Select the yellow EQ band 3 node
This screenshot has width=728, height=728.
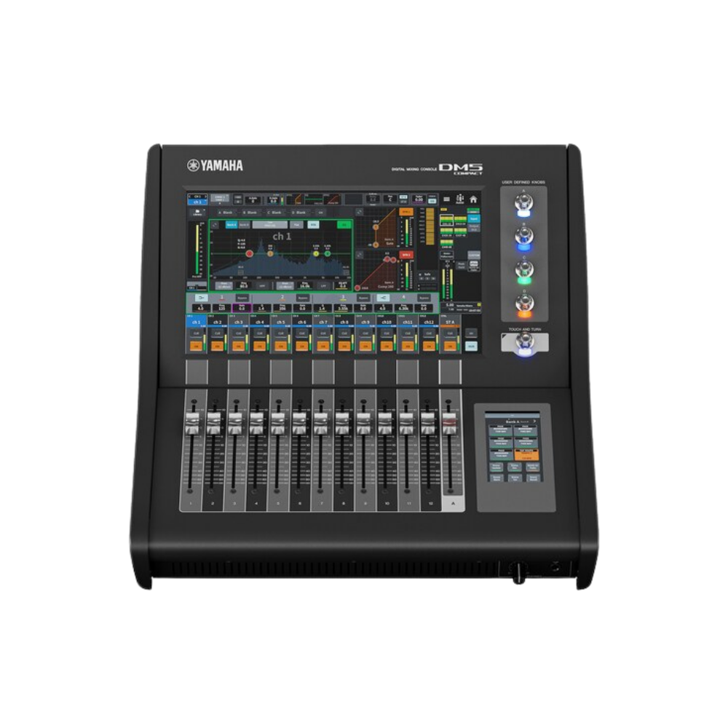(x=316, y=253)
